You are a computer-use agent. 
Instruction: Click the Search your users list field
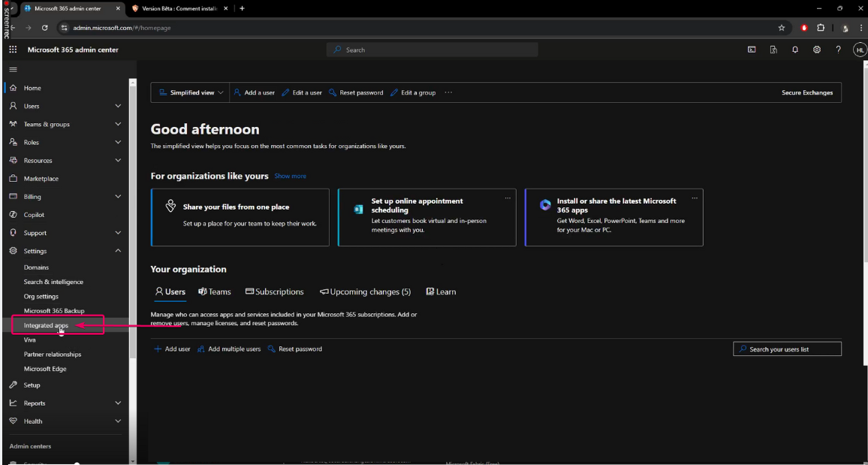click(x=788, y=349)
